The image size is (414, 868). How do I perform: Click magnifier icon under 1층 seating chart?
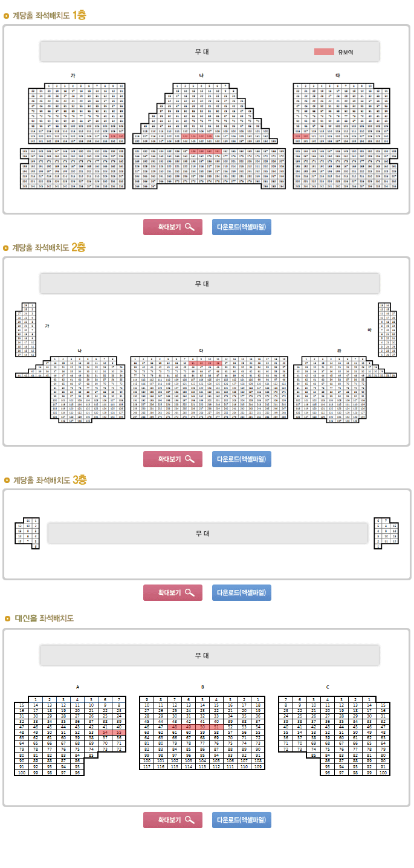(190, 227)
